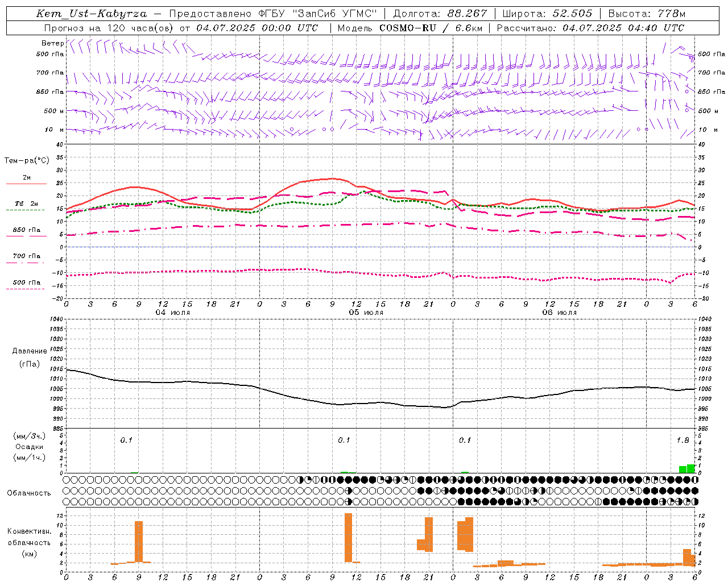The image size is (728, 582).
Task: Select the model name COSMO-RU / 6.6км
Action: coord(431,28)
